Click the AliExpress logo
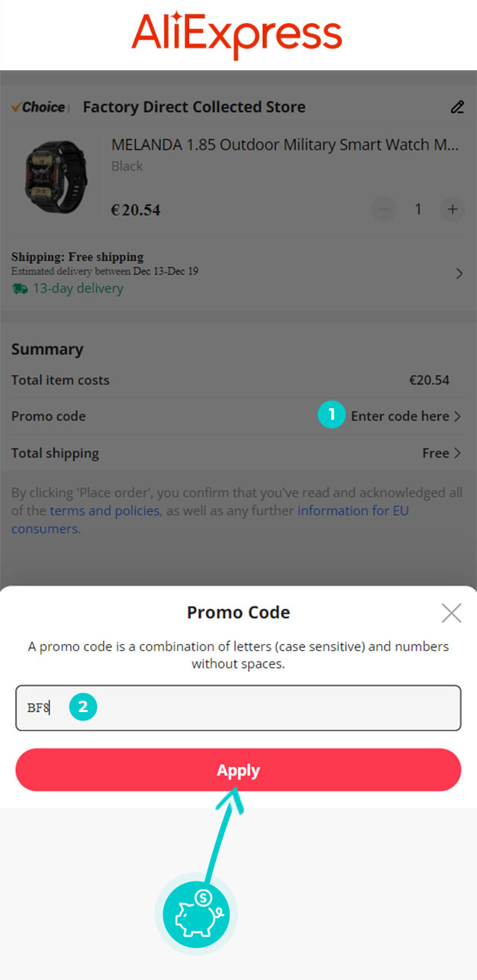 coord(237,34)
